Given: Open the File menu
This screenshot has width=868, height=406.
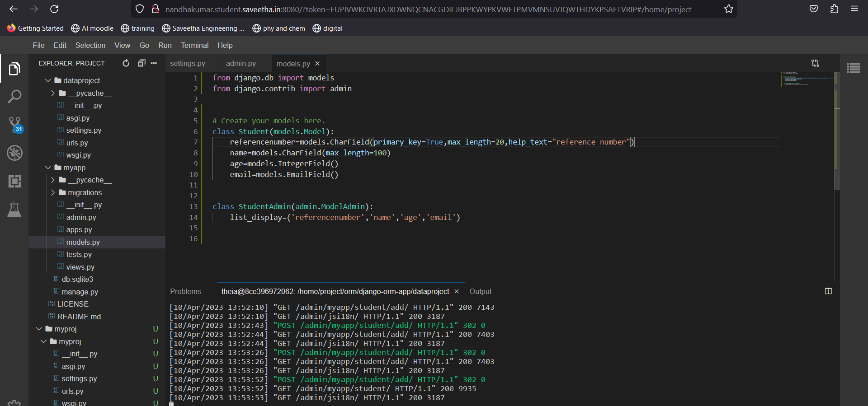Looking at the screenshot, I should (x=38, y=45).
